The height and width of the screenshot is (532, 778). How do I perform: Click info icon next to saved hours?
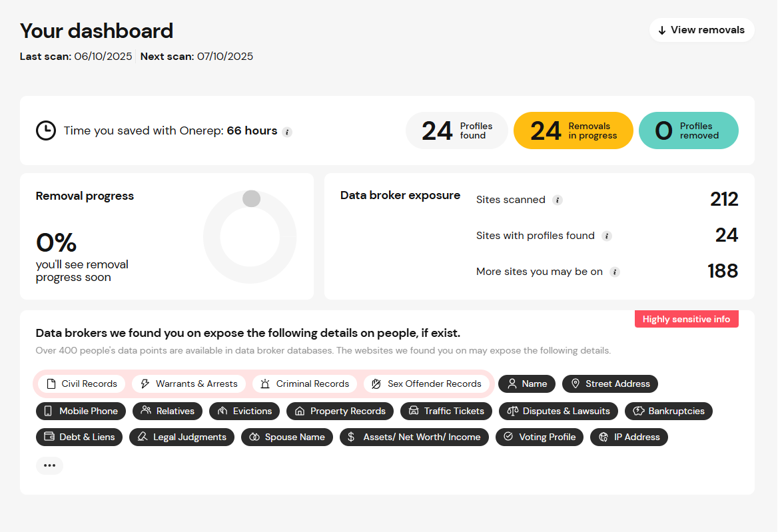tap(287, 132)
